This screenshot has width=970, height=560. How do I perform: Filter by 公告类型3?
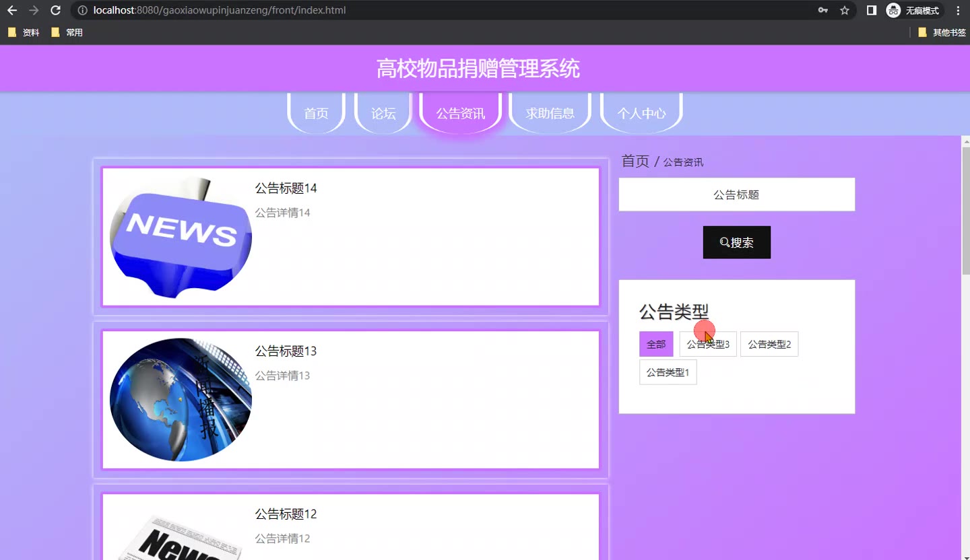tap(708, 344)
